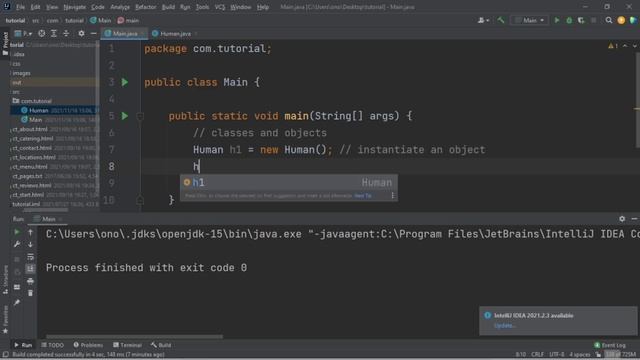Click the print icon in Run panel
The height and width of the screenshot is (360, 640).
coord(30,281)
